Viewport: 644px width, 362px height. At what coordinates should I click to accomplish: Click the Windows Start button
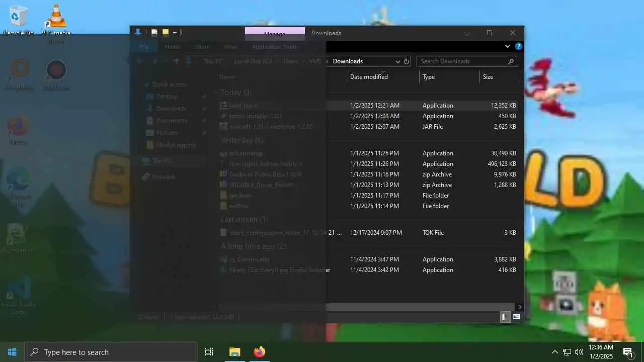(x=12, y=352)
